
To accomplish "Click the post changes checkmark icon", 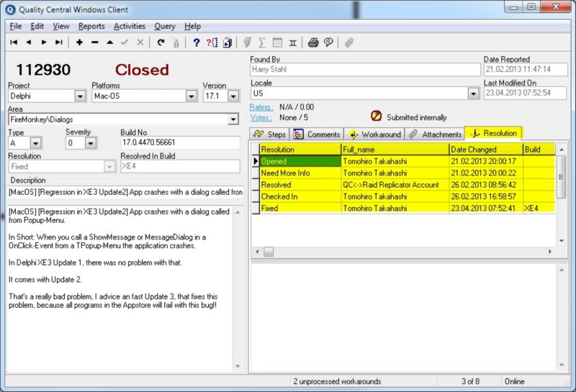I will coord(125,42).
